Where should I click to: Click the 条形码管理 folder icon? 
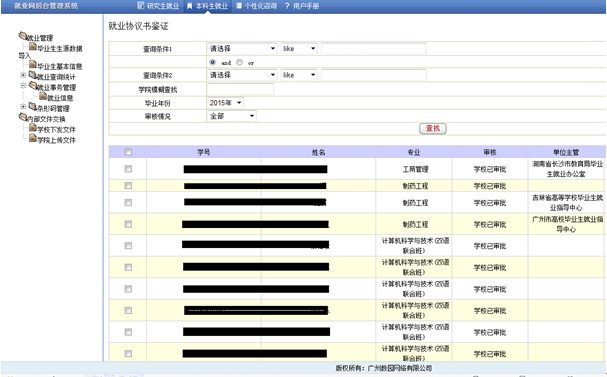coord(33,106)
